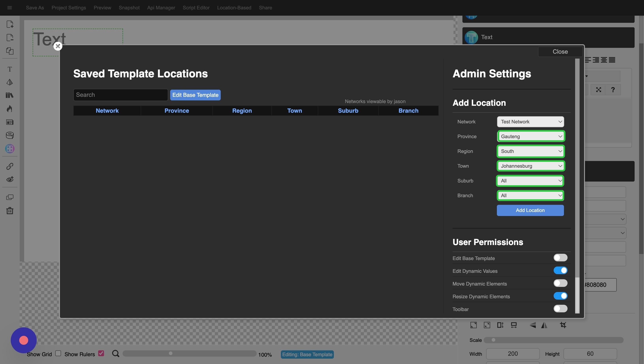Click the expand arrows icon in text panel
Viewport: 644px width, 364px height.
(598, 90)
